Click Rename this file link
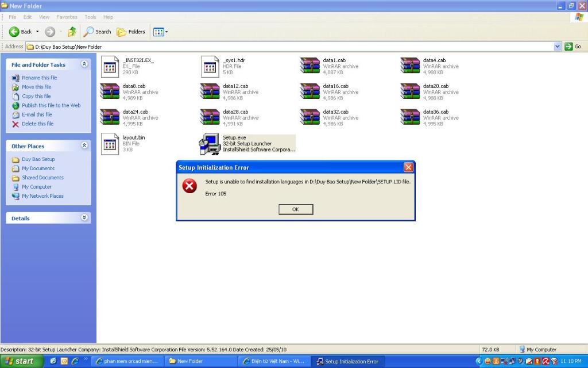The image size is (588, 368). [x=40, y=78]
